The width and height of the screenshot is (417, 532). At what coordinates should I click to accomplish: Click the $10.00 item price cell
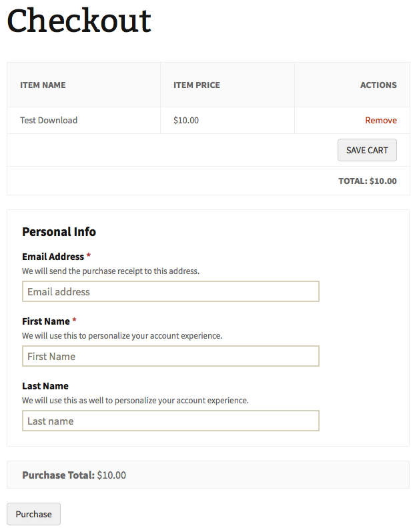pyautogui.click(x=186, y=121)
